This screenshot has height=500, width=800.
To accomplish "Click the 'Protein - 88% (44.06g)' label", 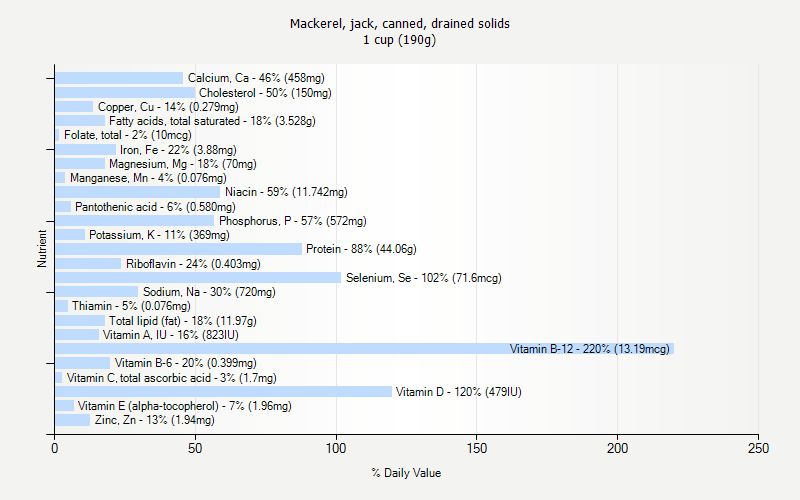I will tap(361, 249).
